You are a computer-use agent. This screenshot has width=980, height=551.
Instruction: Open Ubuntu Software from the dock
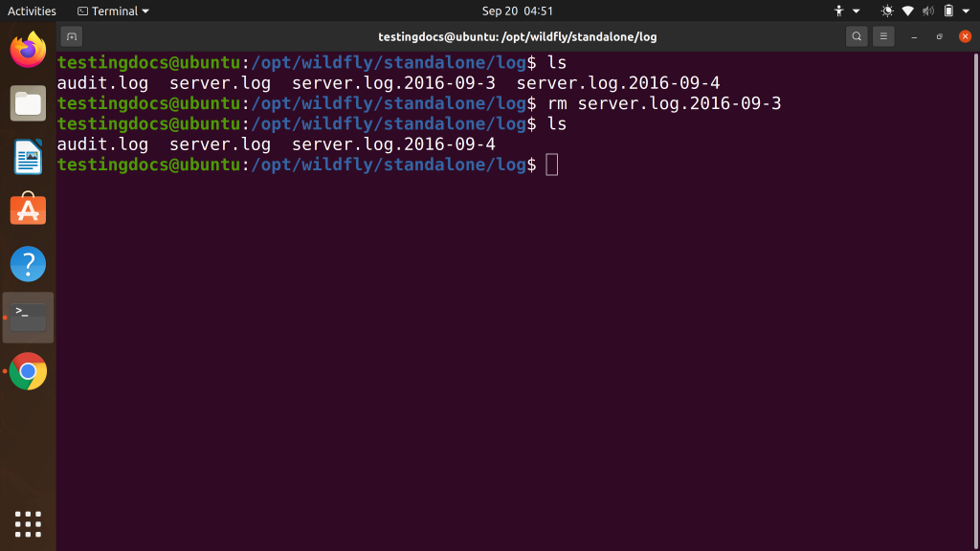click(x=28, y=209)
